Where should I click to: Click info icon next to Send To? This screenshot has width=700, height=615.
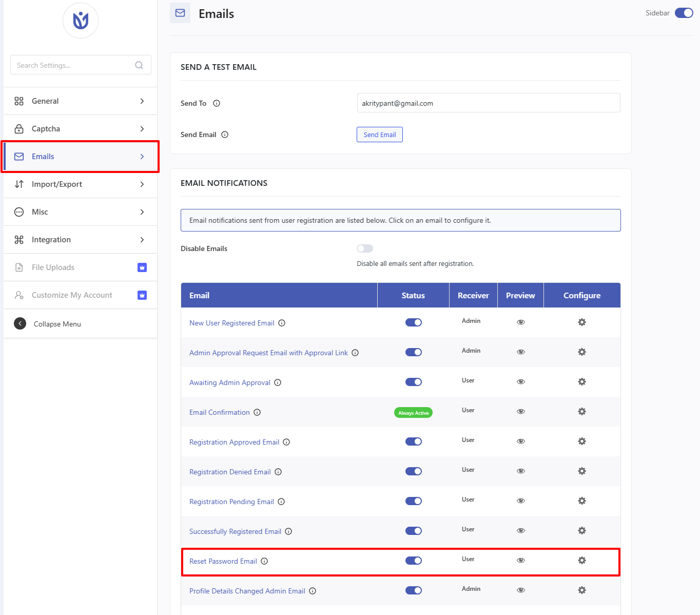click(217, 103)
